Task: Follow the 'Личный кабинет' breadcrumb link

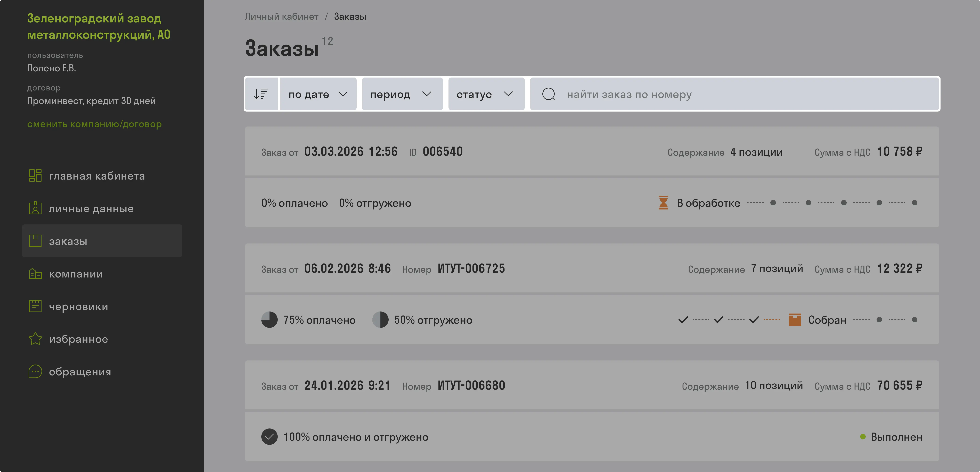Action: coord(282,17)
